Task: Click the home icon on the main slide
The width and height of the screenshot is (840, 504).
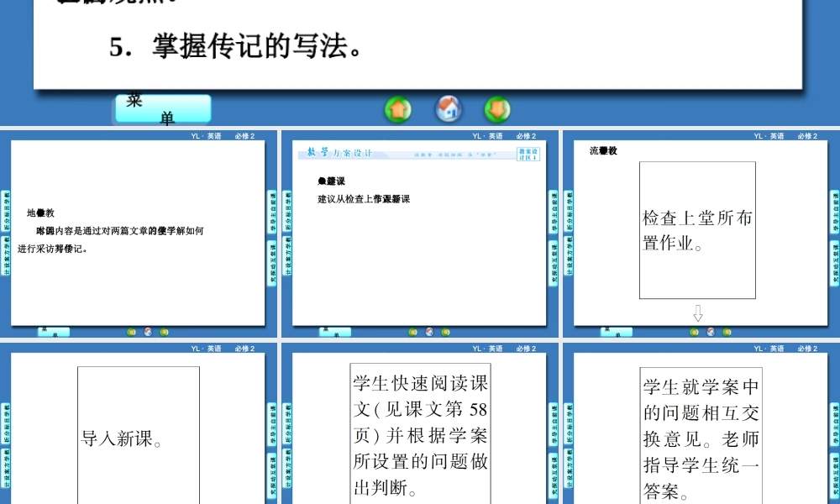Action: pos(449,108)
